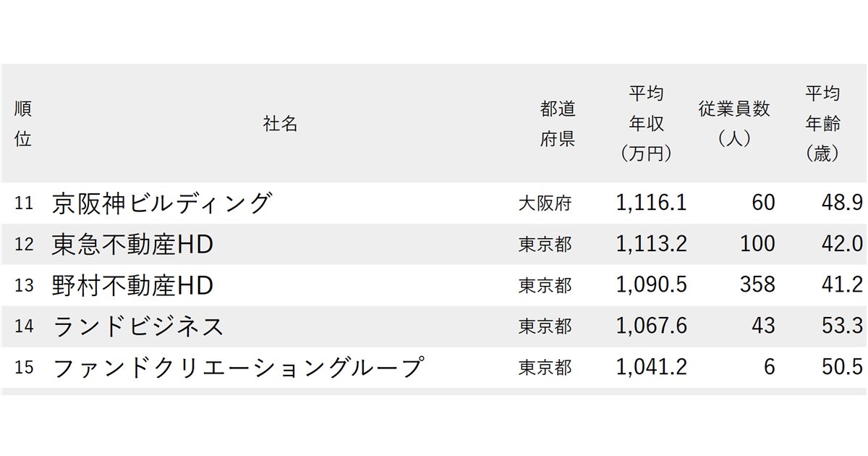Click average salary value 1,116.1
This screenshot has width=868, height=456.
652,203
